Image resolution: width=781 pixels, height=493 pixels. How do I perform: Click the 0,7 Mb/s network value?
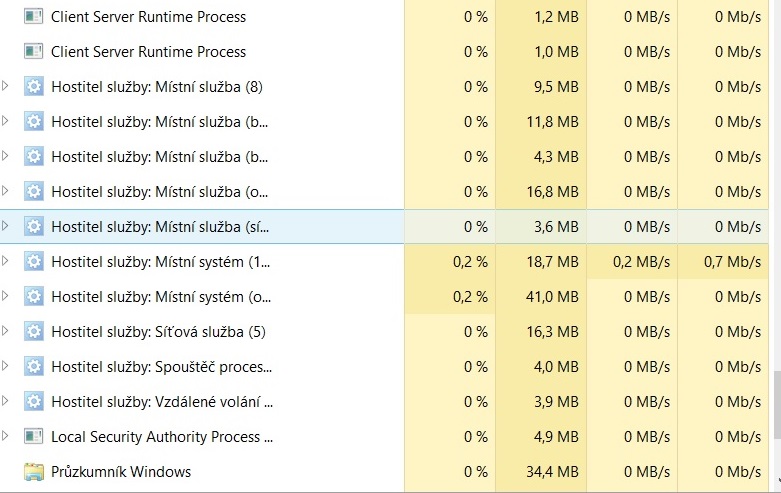733,262
